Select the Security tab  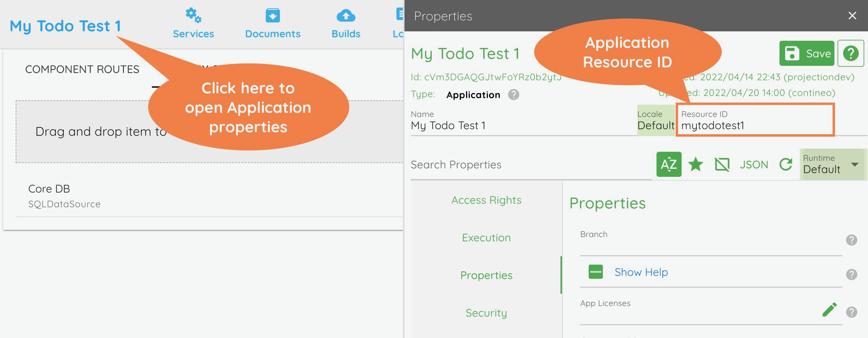[x=486, y=313]
